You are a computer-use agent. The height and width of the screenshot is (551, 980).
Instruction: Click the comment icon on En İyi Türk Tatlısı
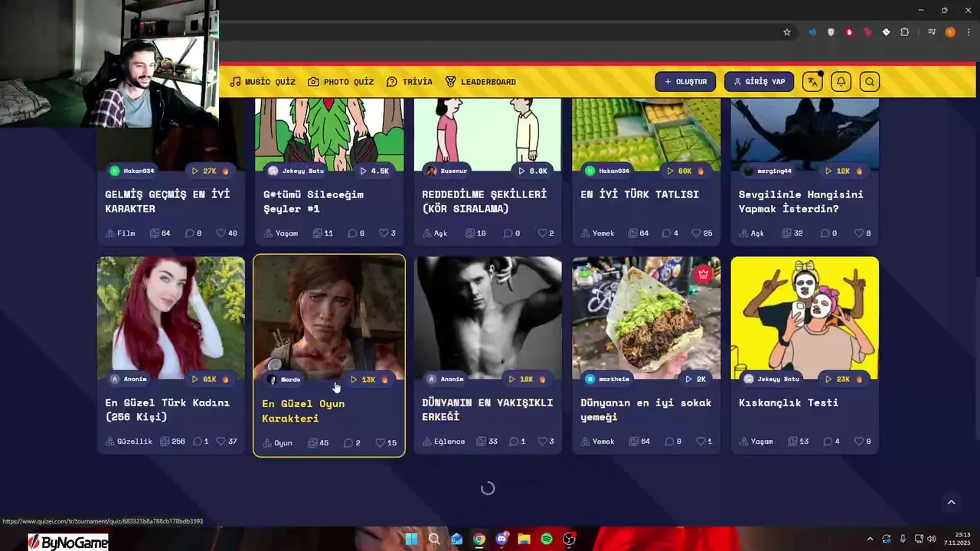[x=666, y=233]
